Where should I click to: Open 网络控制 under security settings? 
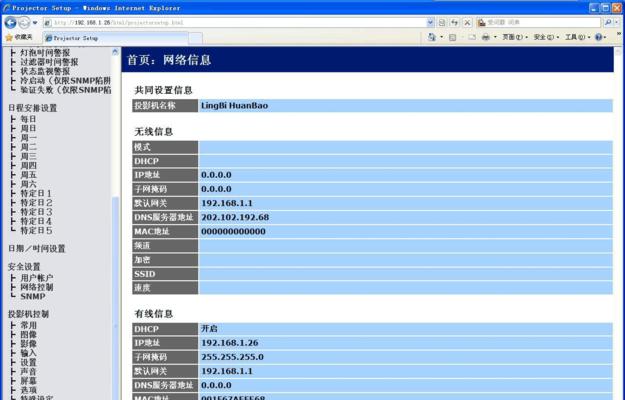tap(37, 287)
